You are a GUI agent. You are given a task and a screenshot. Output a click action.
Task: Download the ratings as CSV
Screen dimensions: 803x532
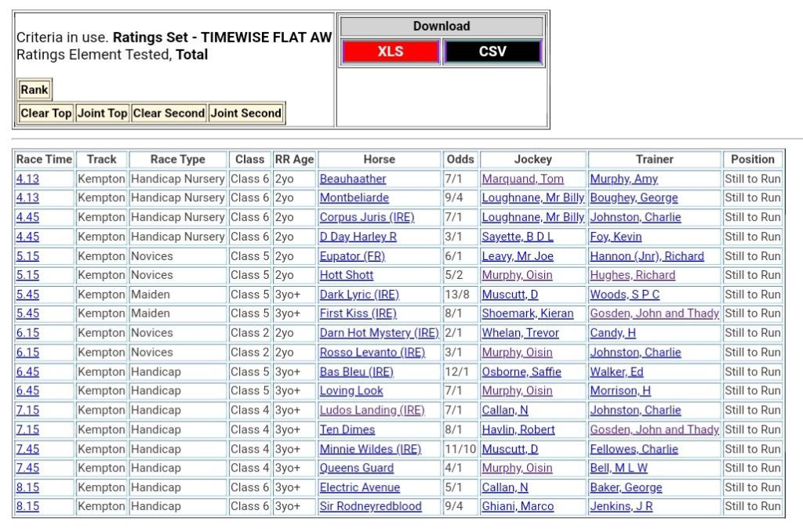492,52
